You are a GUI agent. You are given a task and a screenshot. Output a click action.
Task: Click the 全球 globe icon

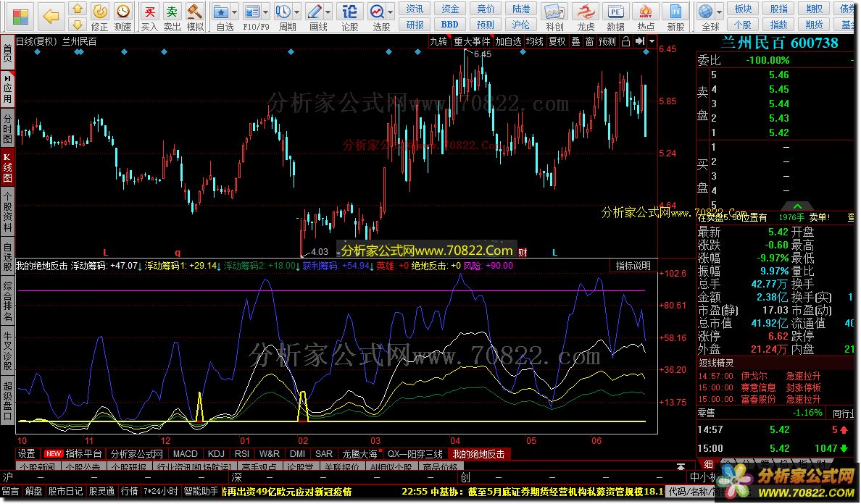707,11
